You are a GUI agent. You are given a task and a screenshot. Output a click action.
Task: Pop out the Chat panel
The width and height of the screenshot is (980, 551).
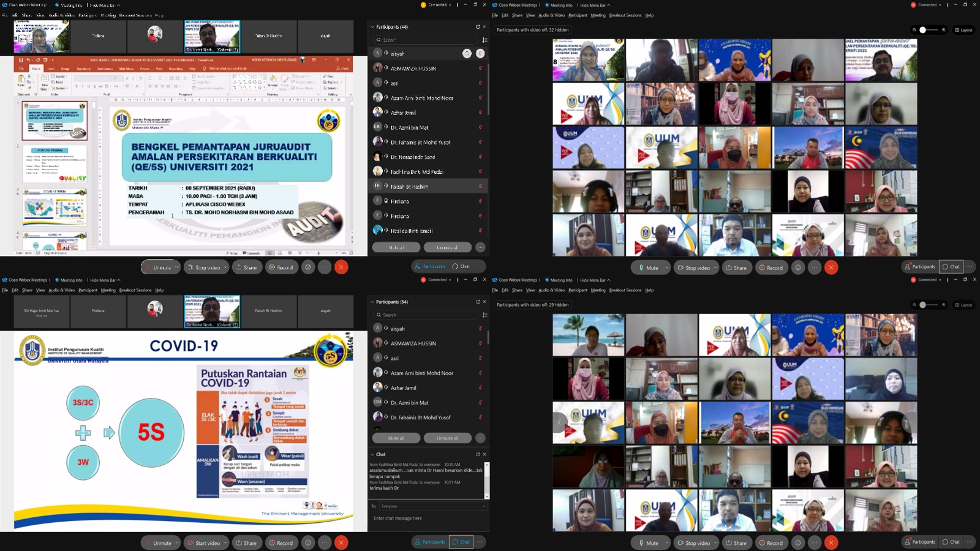(x=478, y=454)
